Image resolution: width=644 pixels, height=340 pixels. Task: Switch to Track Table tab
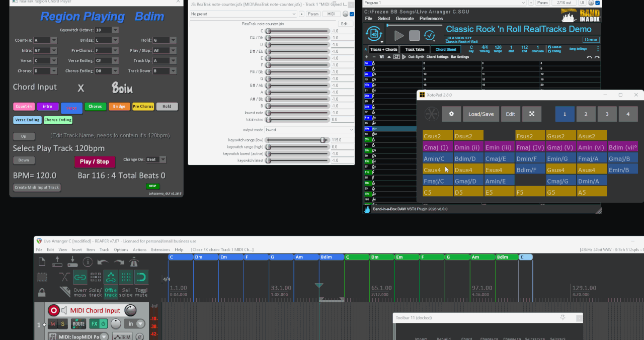pyautogui.click(x=415, y=49)
